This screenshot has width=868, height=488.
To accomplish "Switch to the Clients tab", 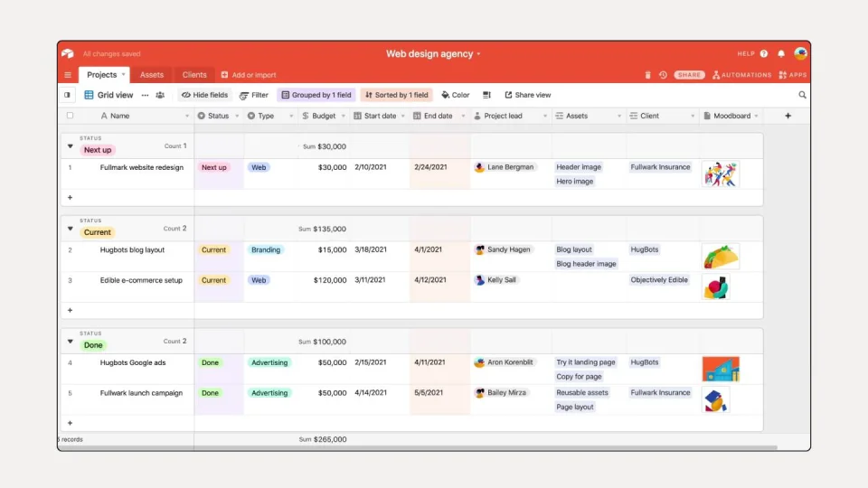I will [194, 75].
